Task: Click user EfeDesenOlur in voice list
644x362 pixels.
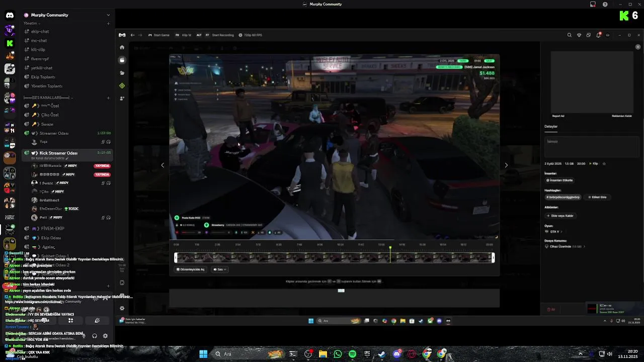Action: pos(51,209)
